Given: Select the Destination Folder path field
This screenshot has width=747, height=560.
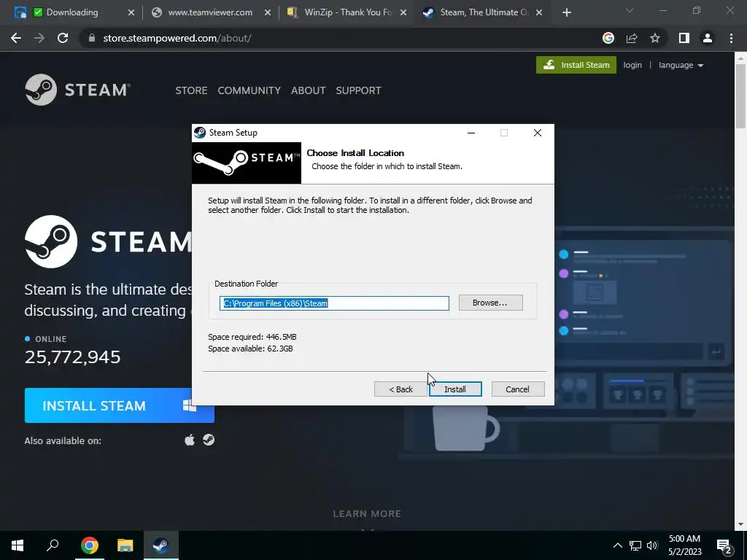Looking at the screenshot, I should (334, 303).
